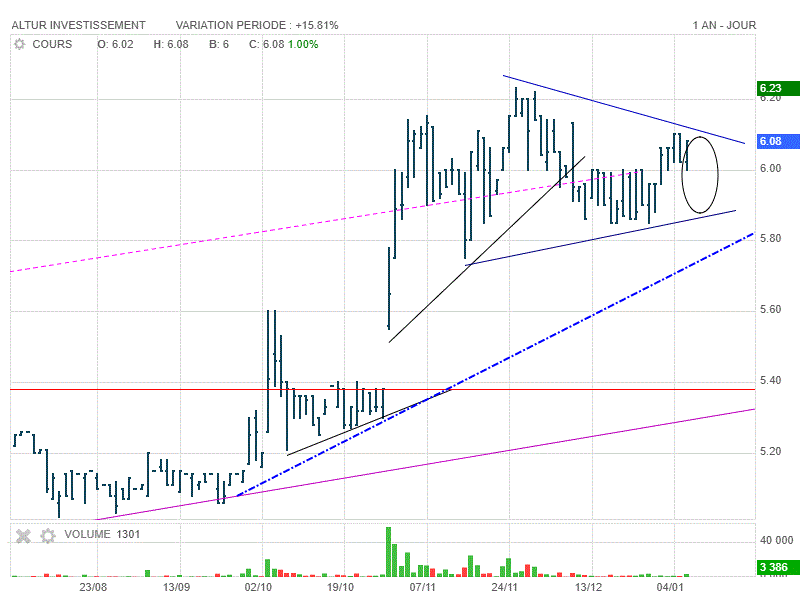Click the ALTUR INVESTISSEMENT title
Viewport: 809px width, 607px height.
tap(78, 25)
